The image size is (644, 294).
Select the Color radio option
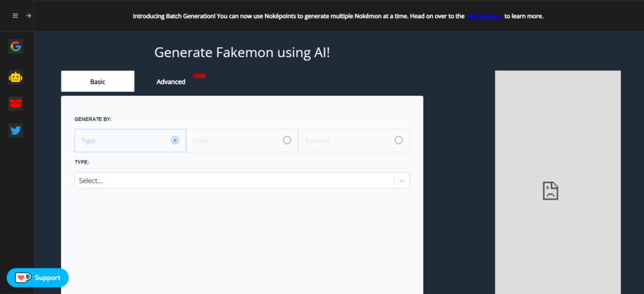(x=287, y=140)
